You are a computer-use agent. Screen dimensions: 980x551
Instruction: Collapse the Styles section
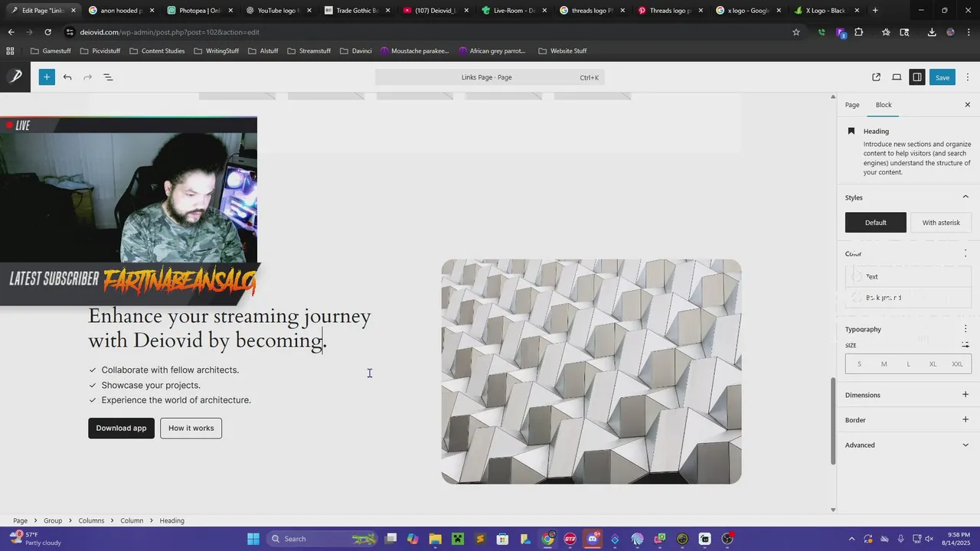tap(965, 197)
